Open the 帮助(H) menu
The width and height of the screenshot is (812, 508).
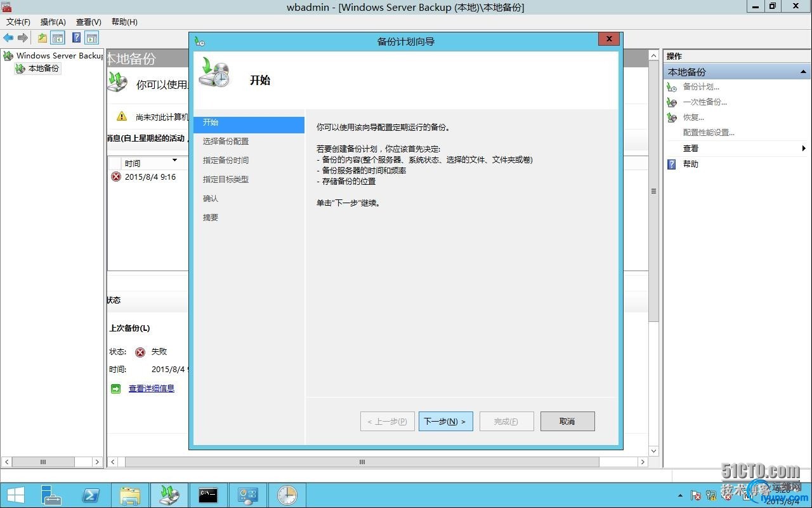click(x=124, y=22)
